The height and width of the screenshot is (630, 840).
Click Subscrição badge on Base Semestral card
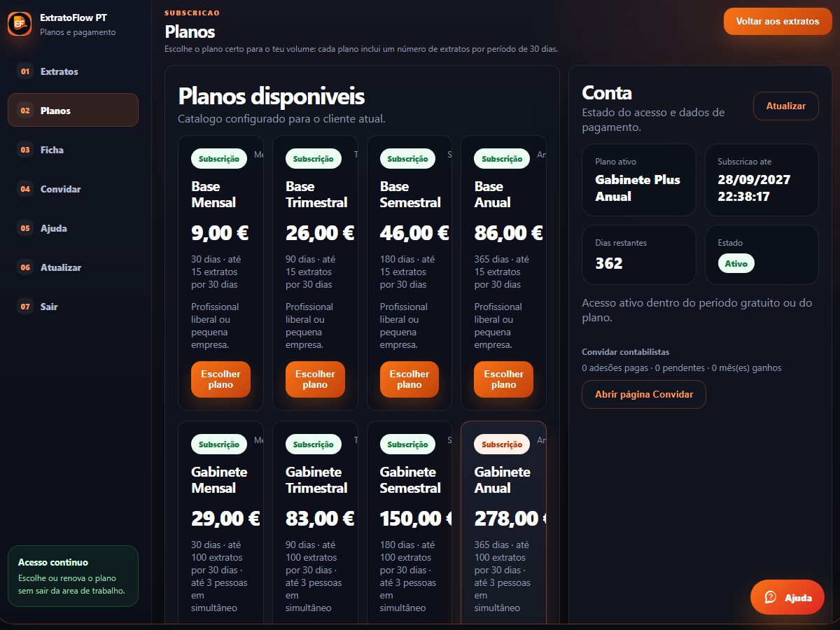coord(407,159)
